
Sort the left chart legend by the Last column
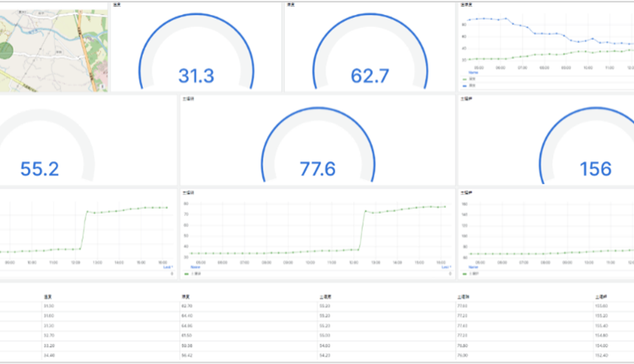pyautogui.click(x=167, y=268)
